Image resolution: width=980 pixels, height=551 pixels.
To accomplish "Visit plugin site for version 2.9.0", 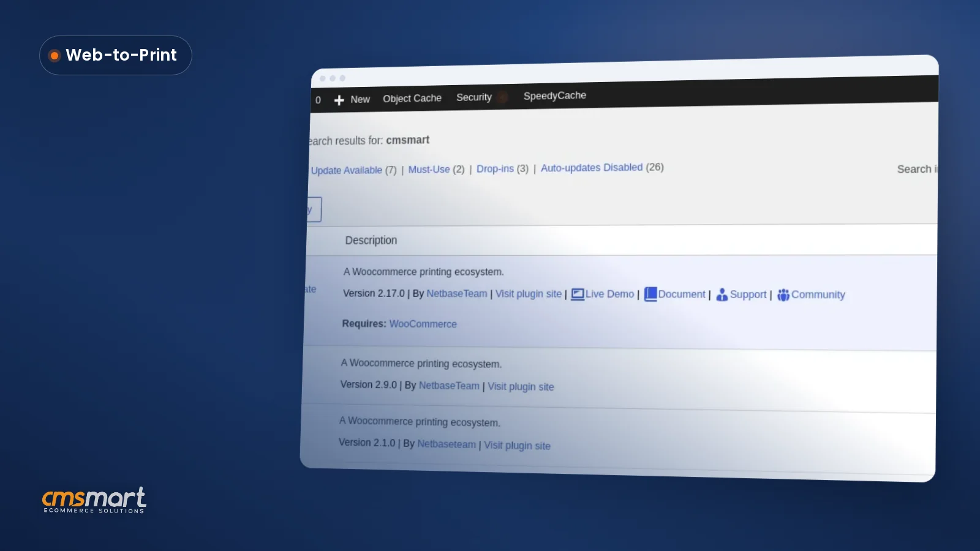I will [521, 387].
